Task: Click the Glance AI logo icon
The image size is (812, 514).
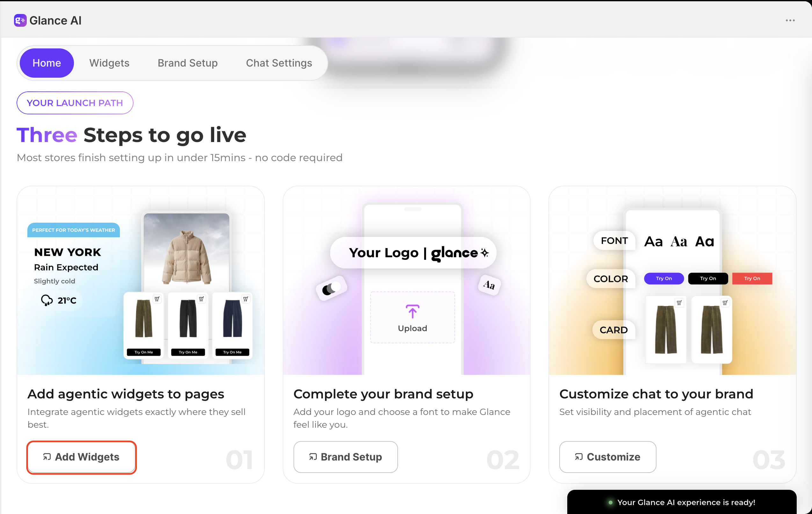Action: tap(20, 21)
